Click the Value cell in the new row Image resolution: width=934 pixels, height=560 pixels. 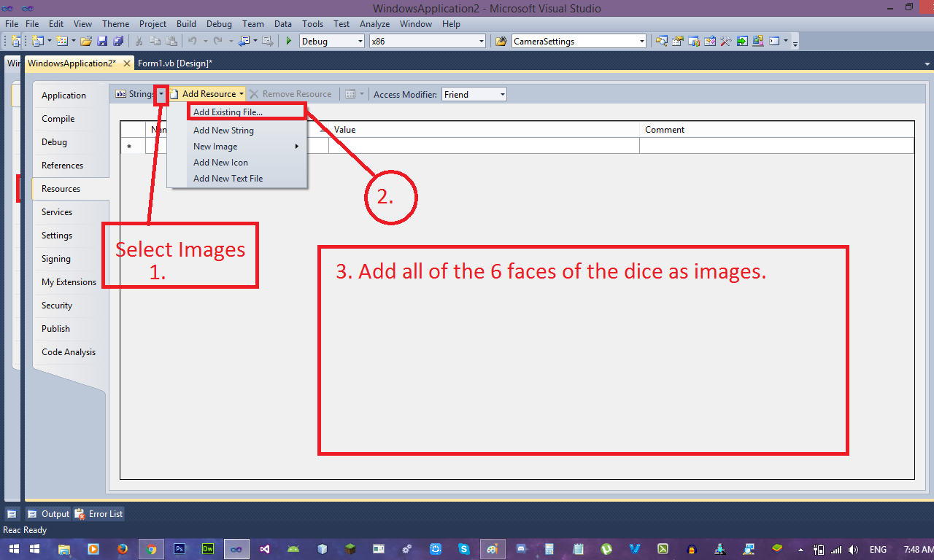click(x=484, y=146)
